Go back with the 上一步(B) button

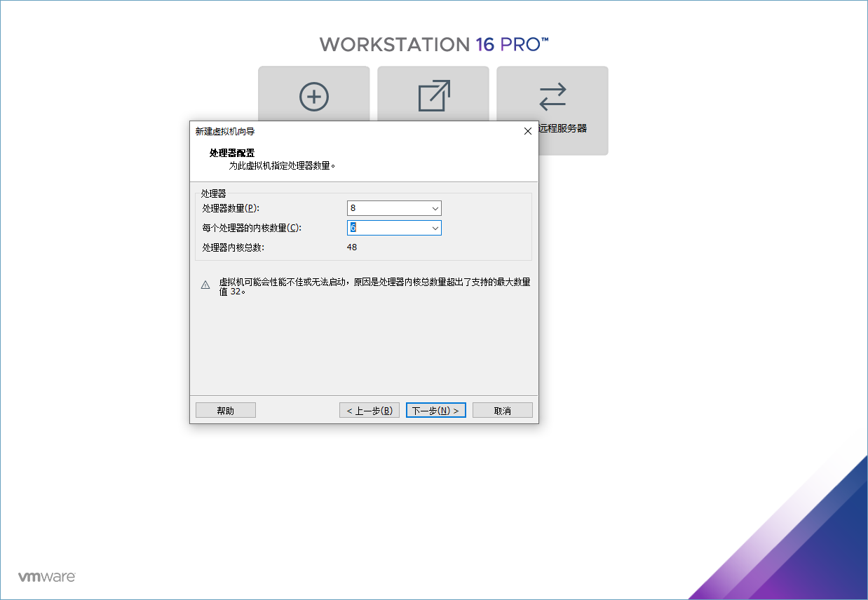coord(369,411)
